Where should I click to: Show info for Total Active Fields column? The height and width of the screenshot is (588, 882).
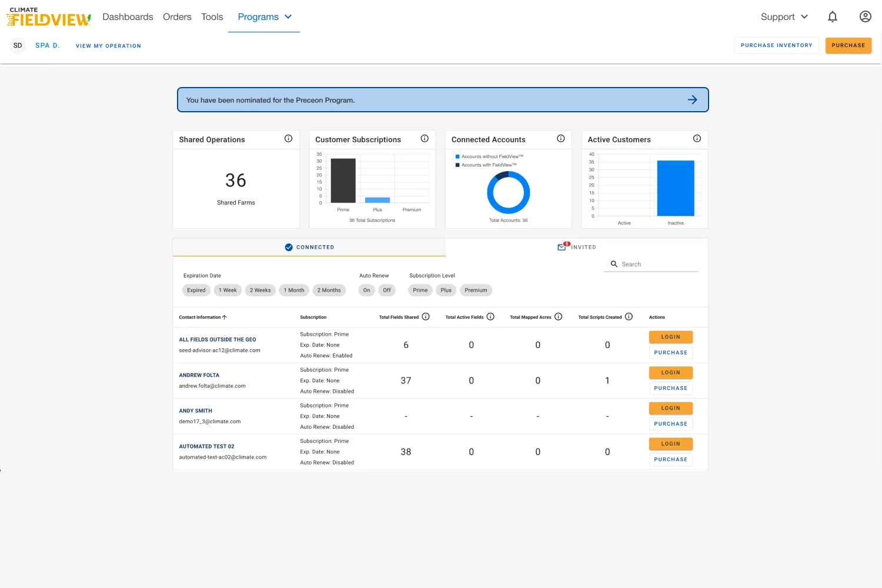tap(490, 316)
